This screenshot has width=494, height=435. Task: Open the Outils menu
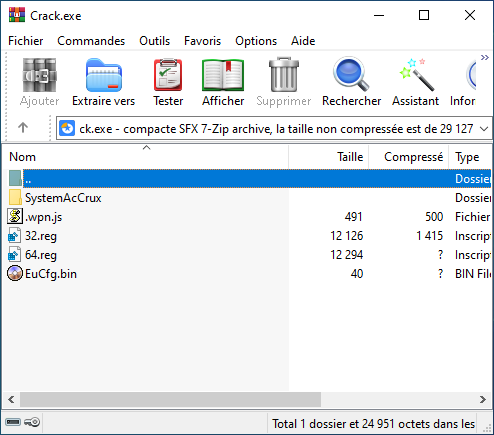pyautogui.click(x=154, y=41)
